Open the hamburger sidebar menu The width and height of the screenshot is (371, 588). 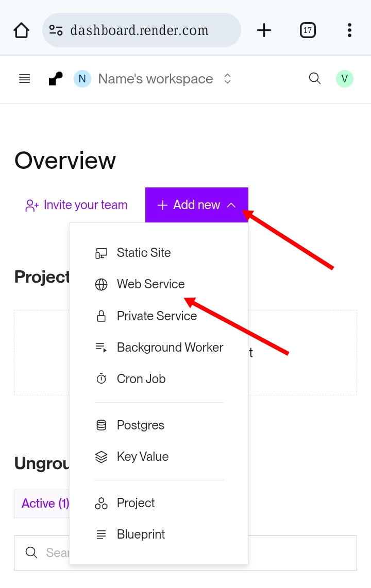(x=24, y=79)
